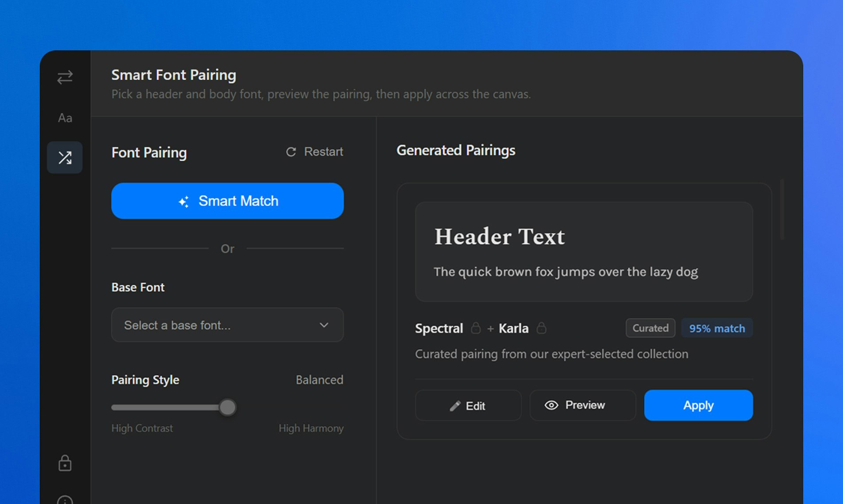The image size is (843, 504).
Task: Click the Balanced style value label
Action: [319, 380]
